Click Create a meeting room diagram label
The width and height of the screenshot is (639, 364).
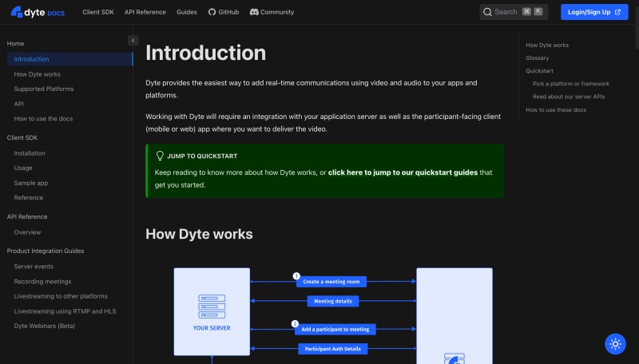331,282
